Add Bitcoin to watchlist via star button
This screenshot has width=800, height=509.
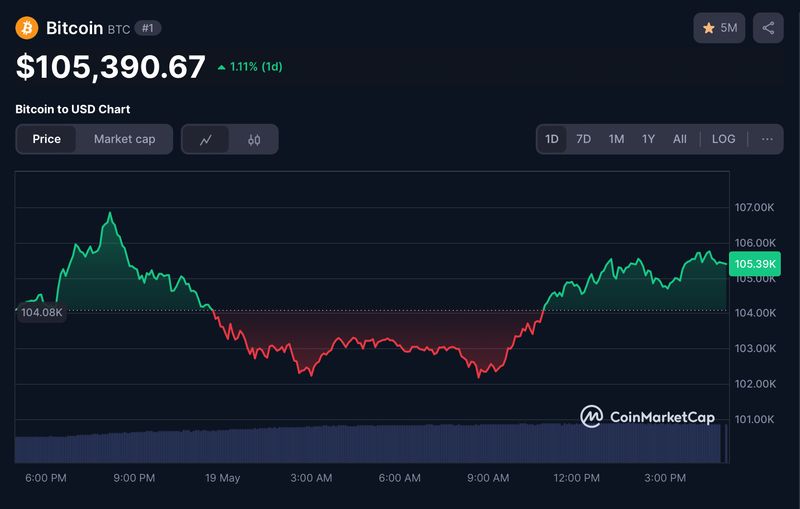point(719,28)
